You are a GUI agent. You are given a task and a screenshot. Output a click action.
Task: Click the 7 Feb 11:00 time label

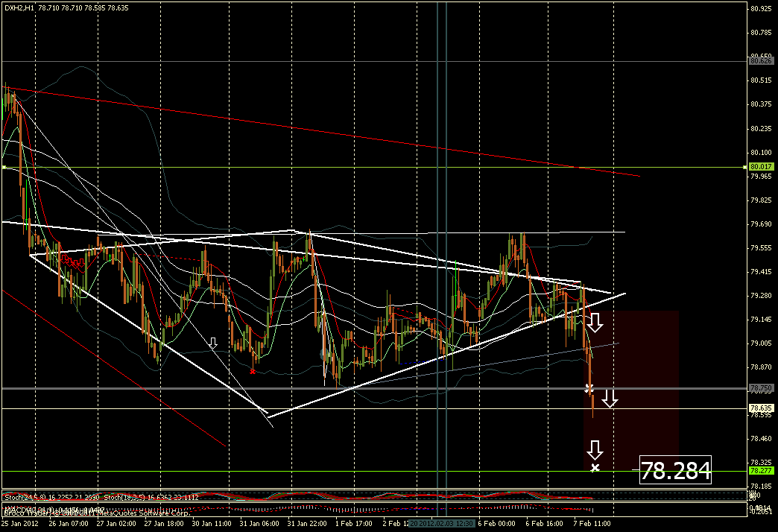click(x=592, y=524)
